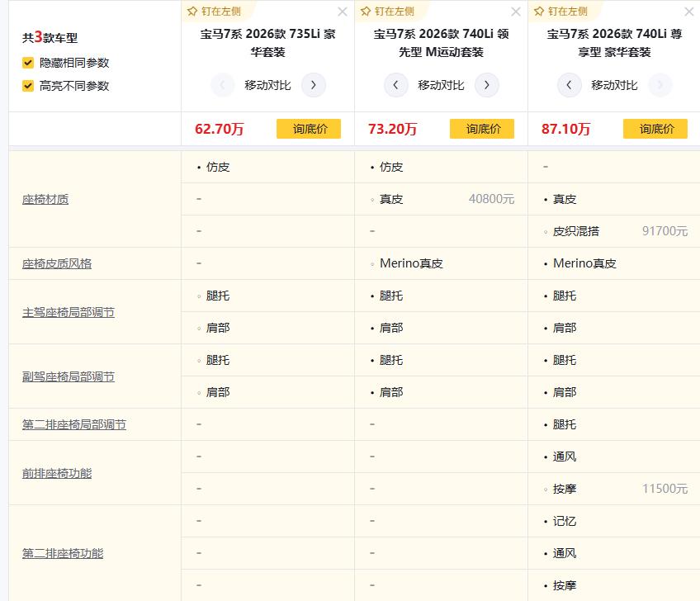Move the 735Li column right with arrow
700x601 pixels.
pyautogui.click(x=314, y=85)
